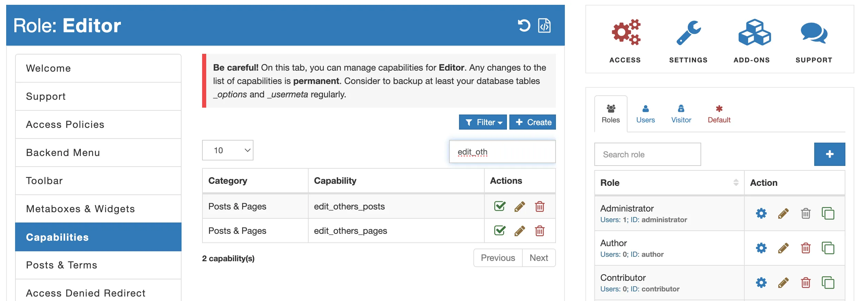Delete the edit_others_pages capability

(x=540, y=231)
